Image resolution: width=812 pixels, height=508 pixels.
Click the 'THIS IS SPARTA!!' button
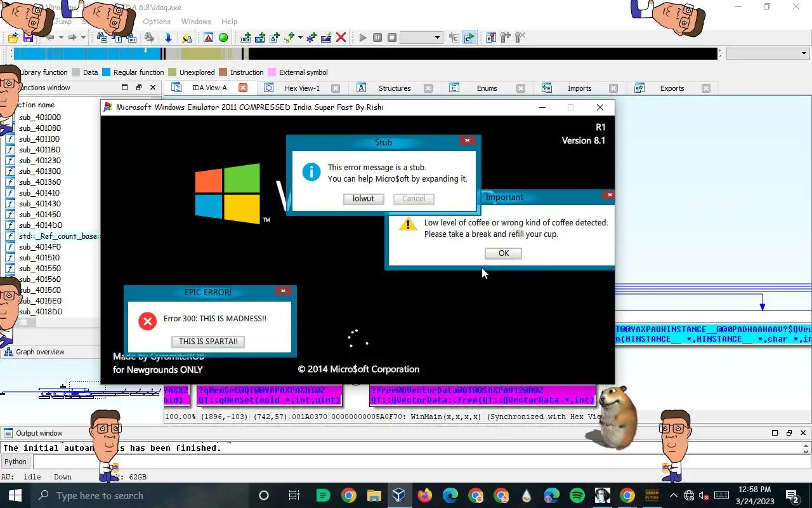point(208,342)
